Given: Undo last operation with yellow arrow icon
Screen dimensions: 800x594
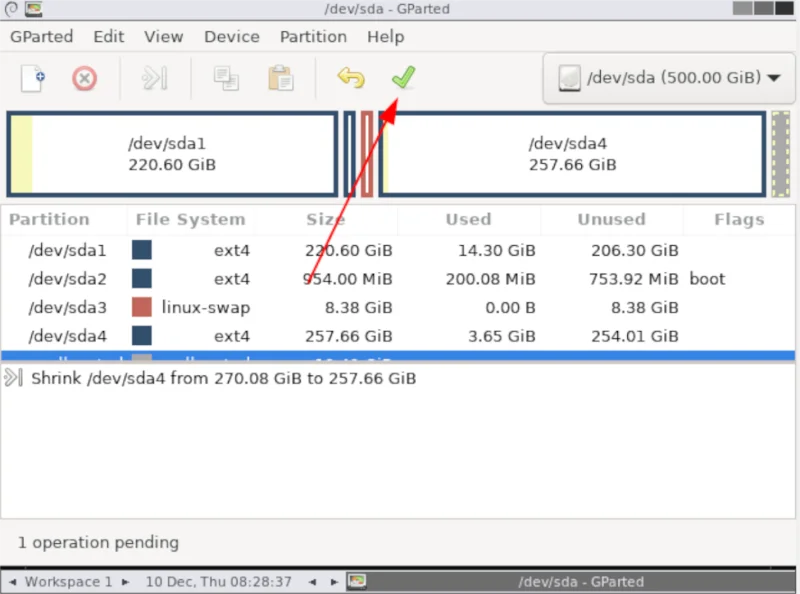Looking at the screenshot, I should pos(351,78).
